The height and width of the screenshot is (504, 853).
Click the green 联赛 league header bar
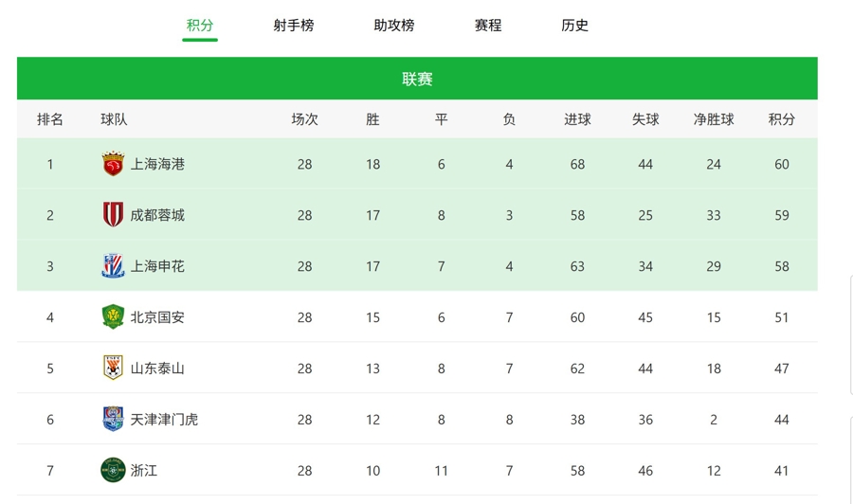point(417,79)
